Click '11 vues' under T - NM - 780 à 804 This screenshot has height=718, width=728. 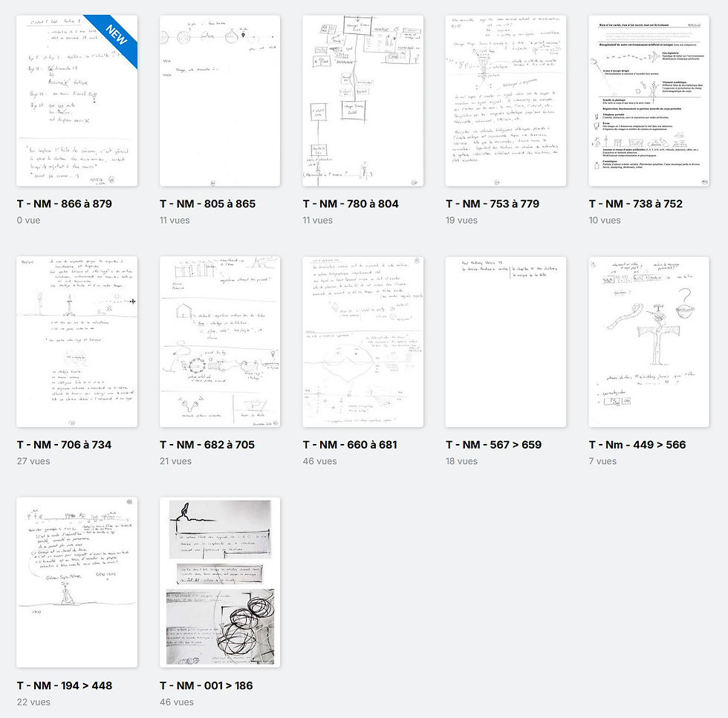pyautogui.click(x=318, y=221)
